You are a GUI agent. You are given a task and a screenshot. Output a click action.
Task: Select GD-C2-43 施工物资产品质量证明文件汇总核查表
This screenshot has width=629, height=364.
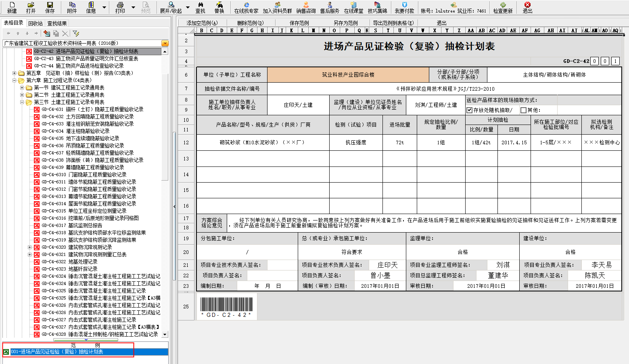pos(86,58)
